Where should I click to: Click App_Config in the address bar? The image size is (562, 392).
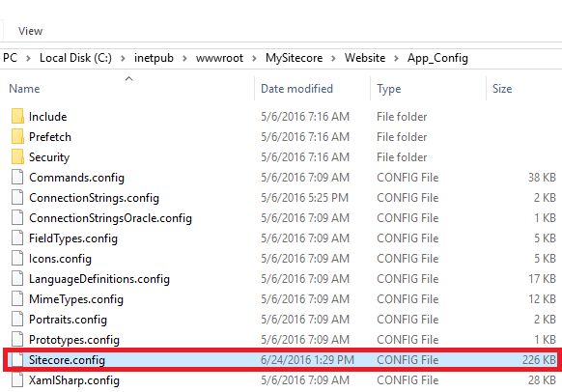[x=437, y=58]
